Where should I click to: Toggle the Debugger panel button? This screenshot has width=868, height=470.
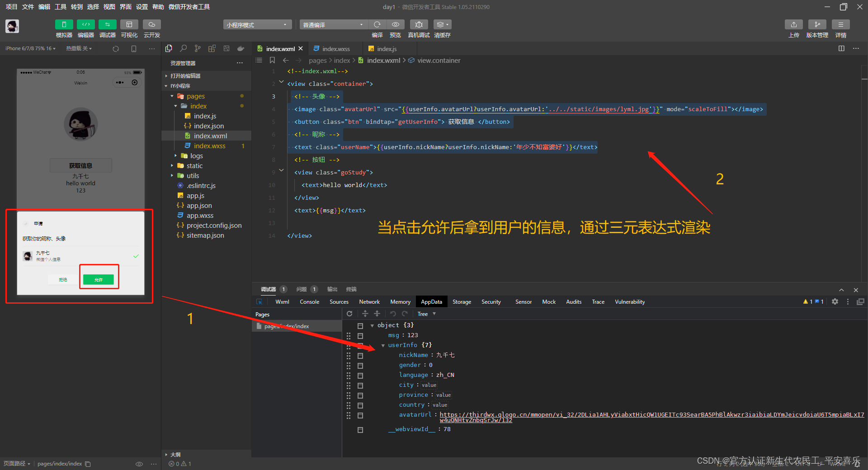(x=107, y=24)
